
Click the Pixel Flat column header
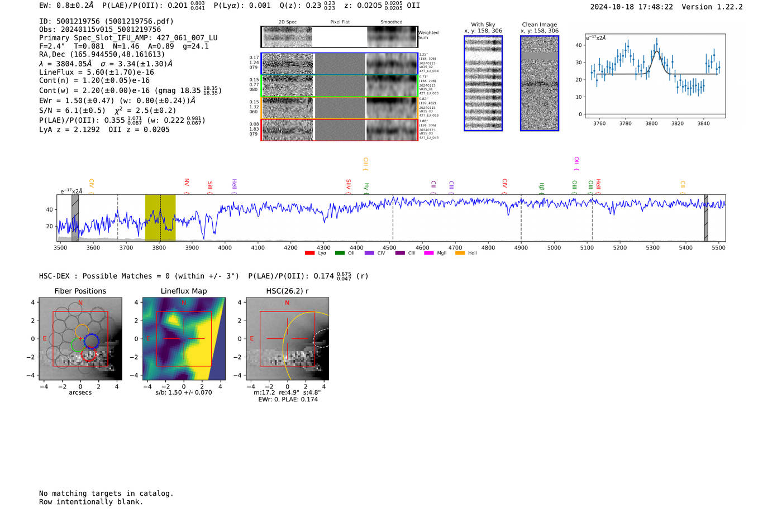pyautogui.click(x=340, y=22)
